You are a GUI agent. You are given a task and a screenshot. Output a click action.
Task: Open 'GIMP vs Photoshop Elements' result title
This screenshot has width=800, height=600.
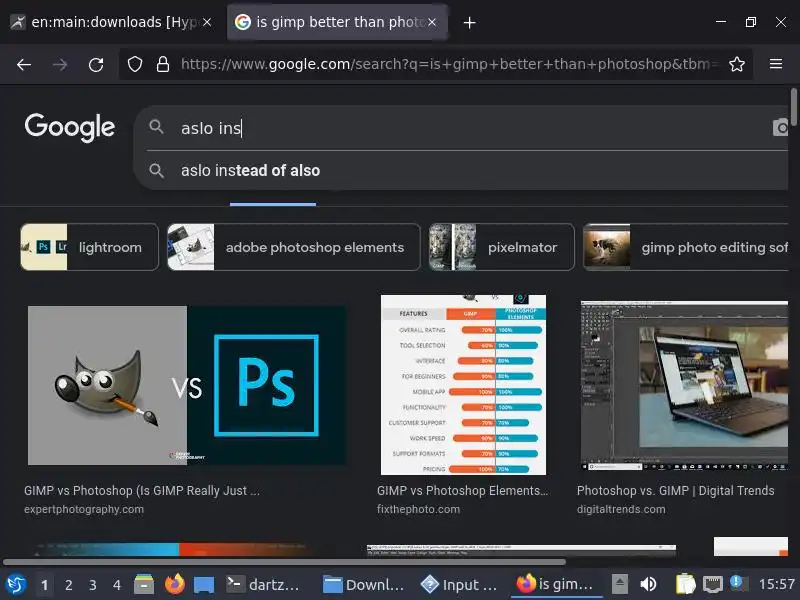462,491
